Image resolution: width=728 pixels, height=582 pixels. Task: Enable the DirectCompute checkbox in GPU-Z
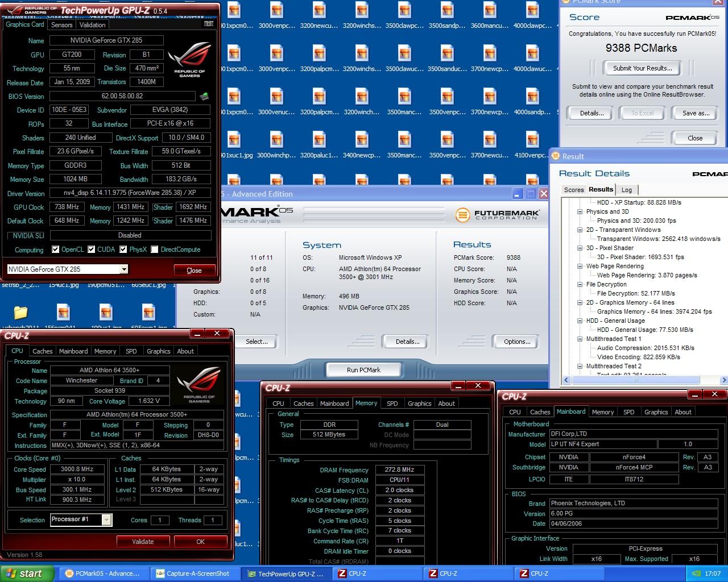pos(154,250)
